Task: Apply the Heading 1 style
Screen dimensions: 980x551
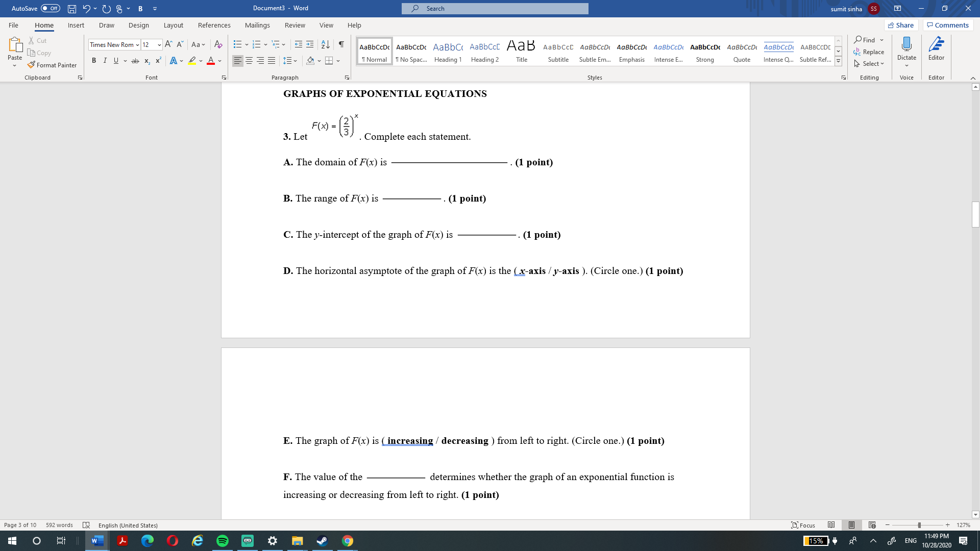Action: coord(448,52)
